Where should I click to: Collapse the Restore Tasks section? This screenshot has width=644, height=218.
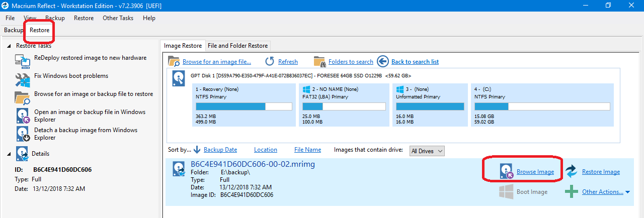pyautogui.click(x=9, y=46)
